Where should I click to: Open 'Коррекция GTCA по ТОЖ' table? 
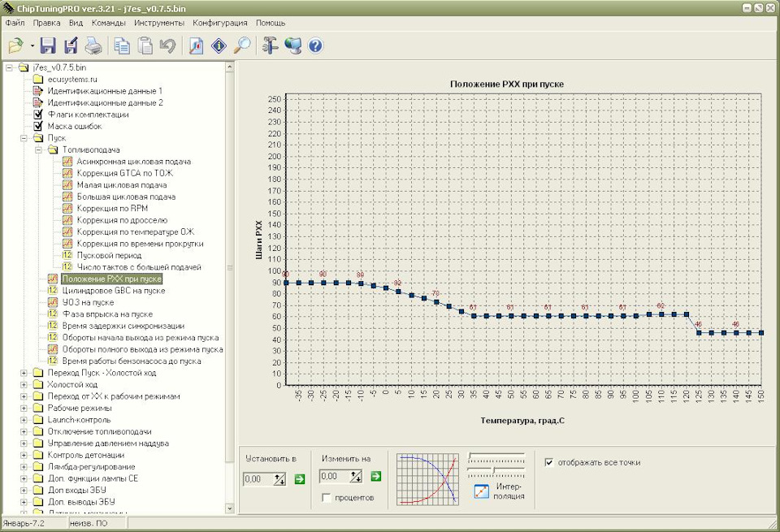(x=125, y=173)
